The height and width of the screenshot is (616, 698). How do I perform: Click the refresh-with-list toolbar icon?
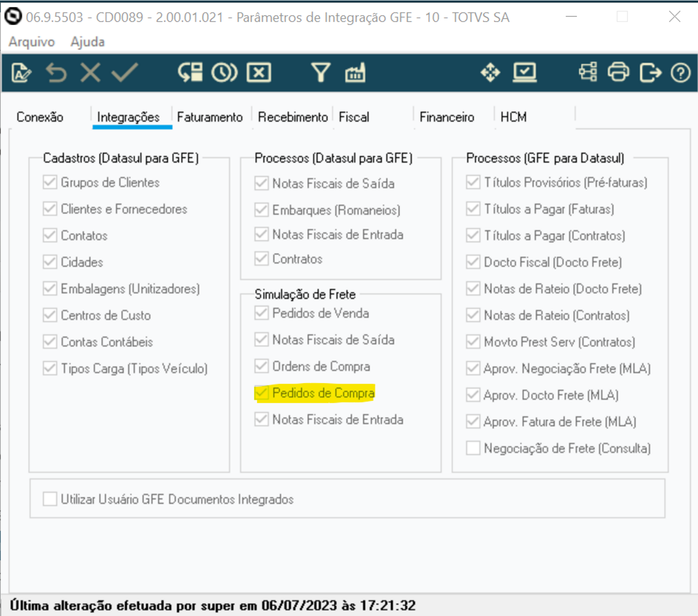point(190,73)
